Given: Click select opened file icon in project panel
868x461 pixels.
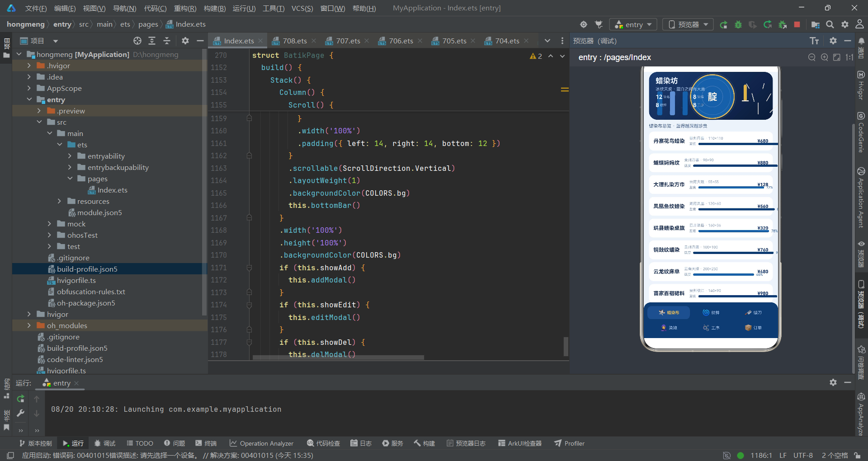Looking at the screenshot, I should pyautogui.click(x=137, y=41).
